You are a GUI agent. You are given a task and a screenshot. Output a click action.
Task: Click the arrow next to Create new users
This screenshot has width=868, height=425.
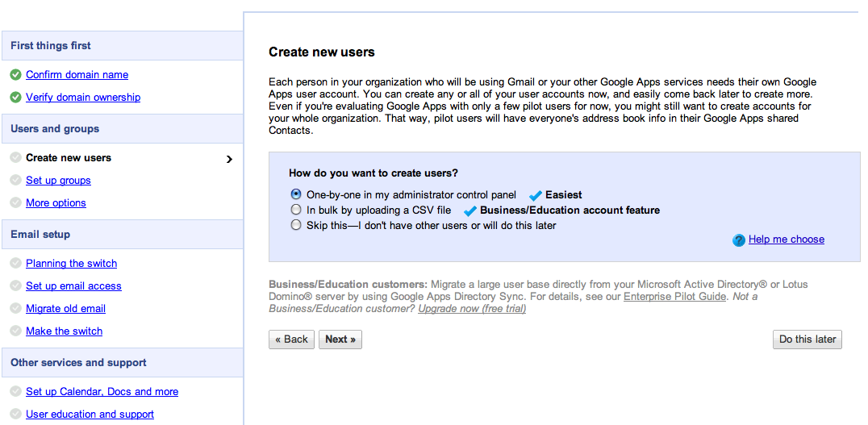coord(229,159)
